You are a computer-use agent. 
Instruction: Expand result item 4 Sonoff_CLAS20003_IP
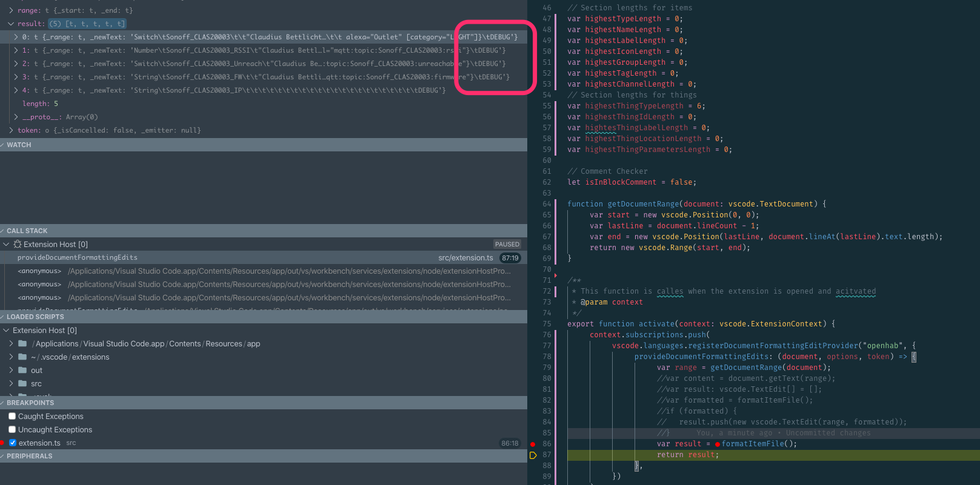click(x=16, y=90)
